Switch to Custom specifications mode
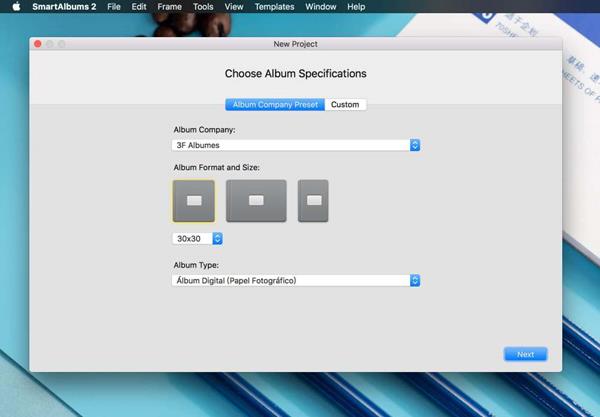 [x=345, y=104]
